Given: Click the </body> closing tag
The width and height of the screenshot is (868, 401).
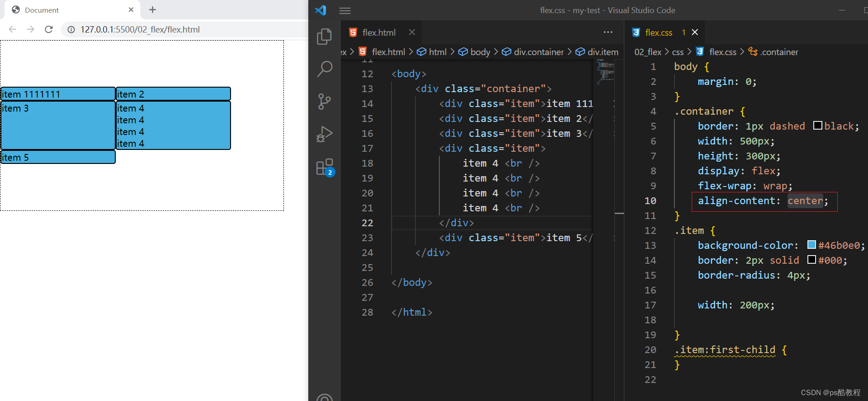Looking at the screenshot, I should [x=412, y=282].
